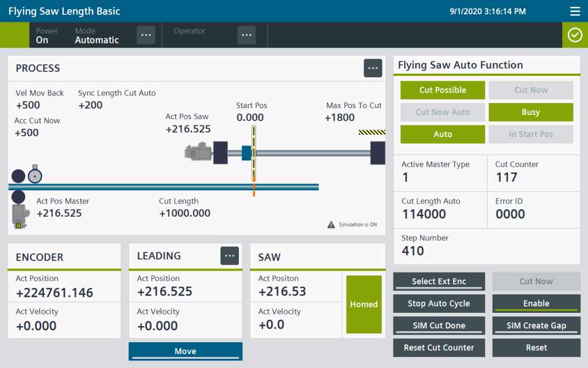Open the Operator ellipsis menu
The width and height of the screenshot is (588, 368).
tap(247, 35)
